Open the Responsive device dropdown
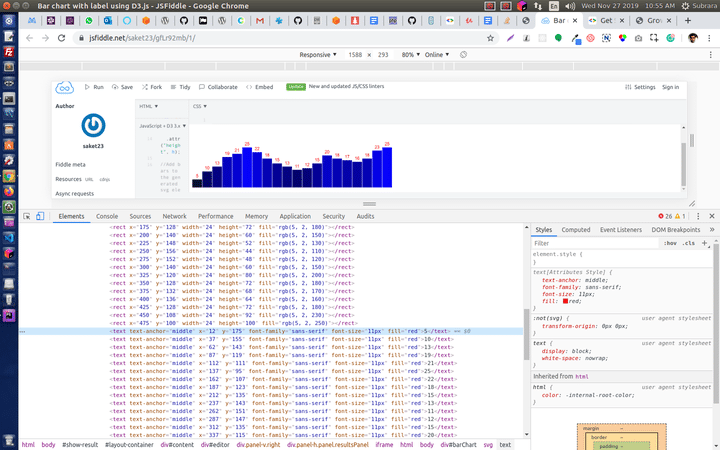720x450 pixels. point(318,55)
